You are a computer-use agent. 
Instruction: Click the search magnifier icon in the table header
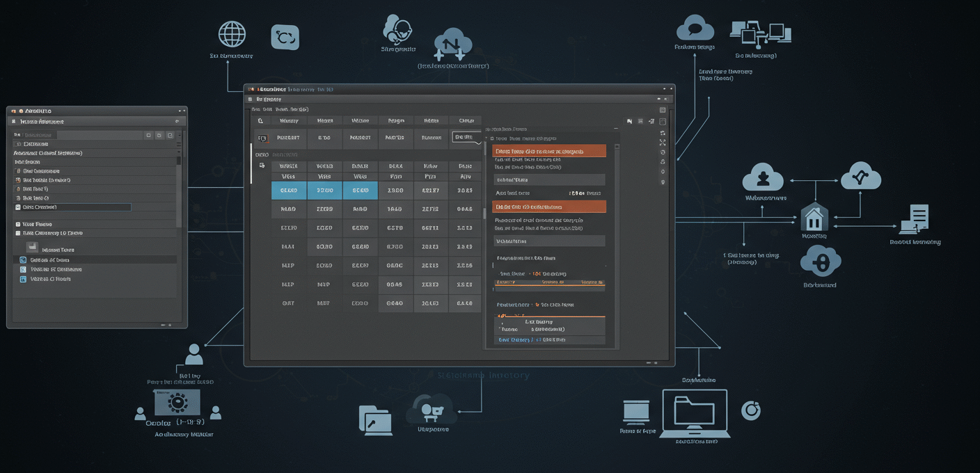261,120
